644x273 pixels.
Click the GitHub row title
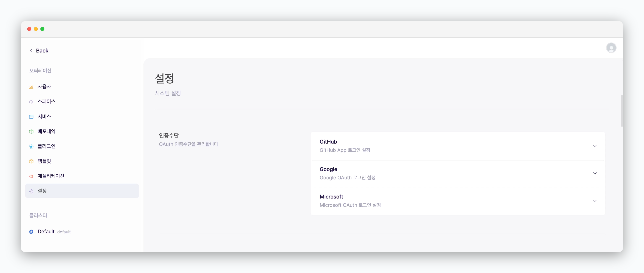(328, 142)
